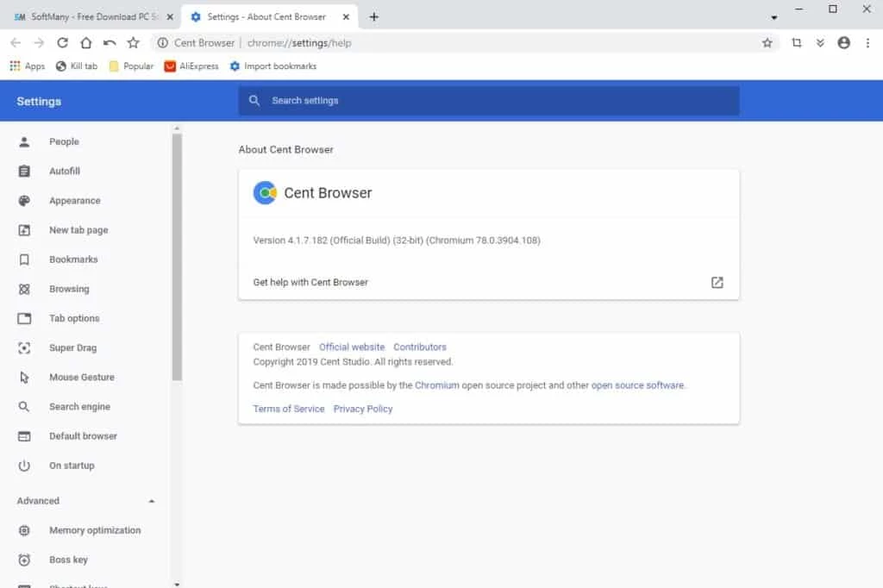Select Mouse Gesture in the sidebar
This screenshot has width=883, height=588.
(x=81, y=378)
